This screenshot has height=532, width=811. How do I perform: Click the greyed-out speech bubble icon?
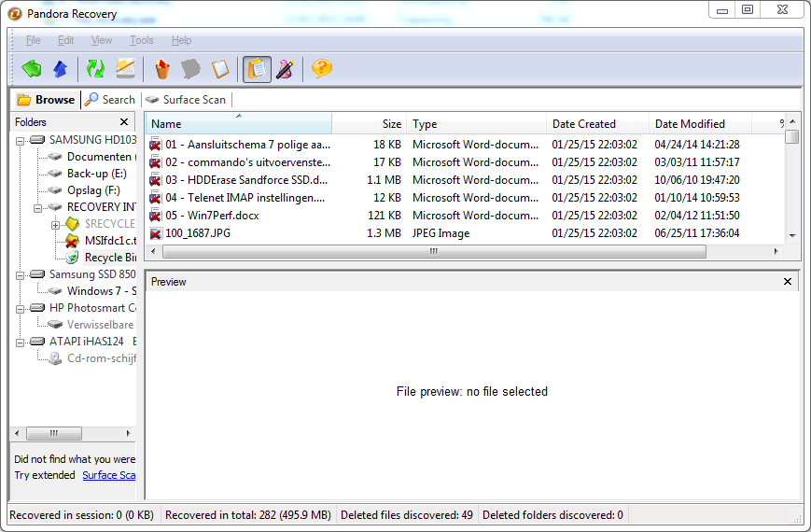pos(191,69)
